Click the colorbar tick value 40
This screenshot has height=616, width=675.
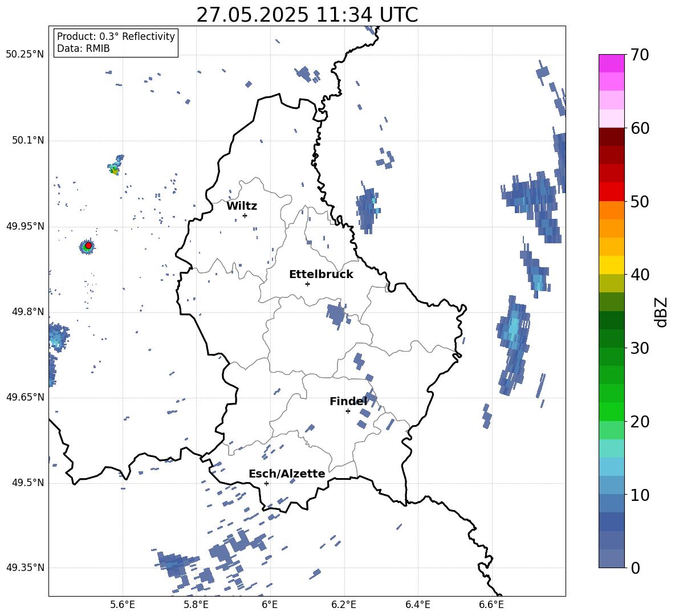[640, 275]
